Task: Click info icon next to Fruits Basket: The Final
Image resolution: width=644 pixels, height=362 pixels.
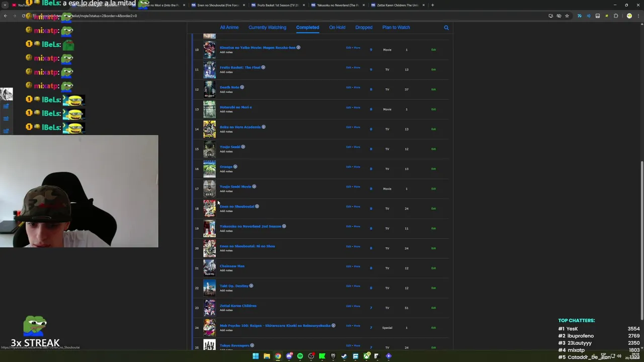Action: click(x=263, y=67)
